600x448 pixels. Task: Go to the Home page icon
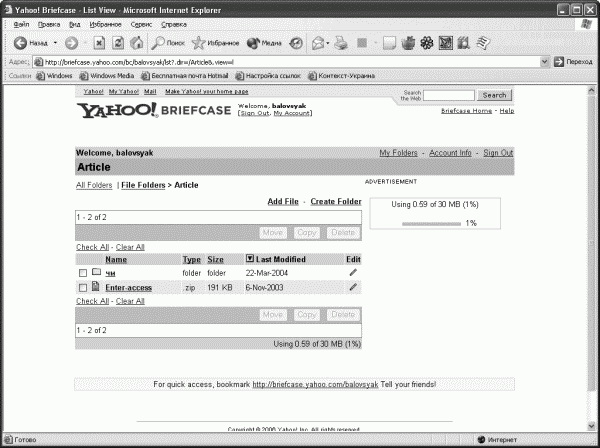click(x=137, y=43)
